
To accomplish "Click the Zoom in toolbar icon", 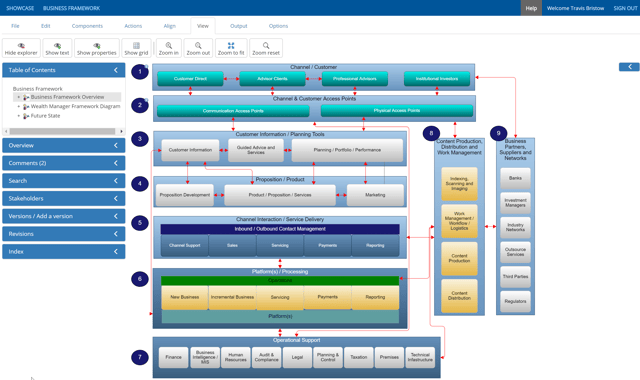I will coord(169,46).
